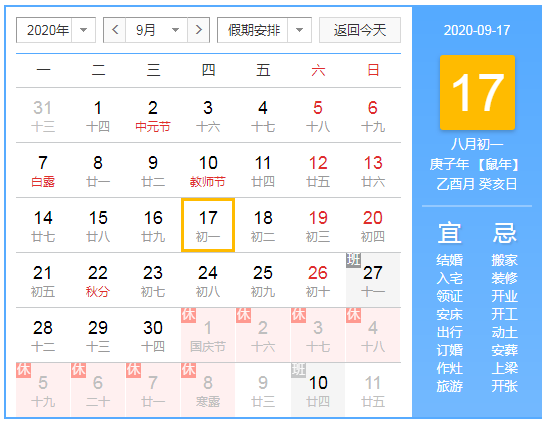
Task: Click the large yellow 17 date tile
Action: [477, 92]
